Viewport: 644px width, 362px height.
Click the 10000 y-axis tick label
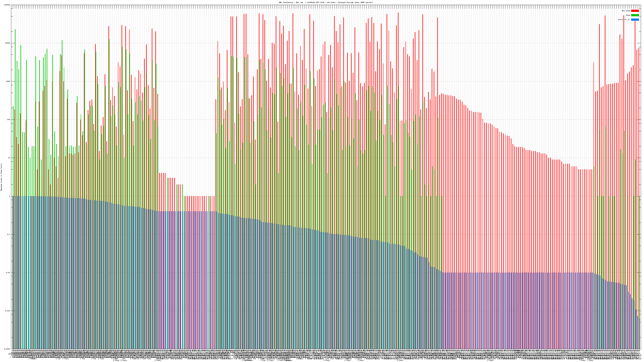[8, 43]
